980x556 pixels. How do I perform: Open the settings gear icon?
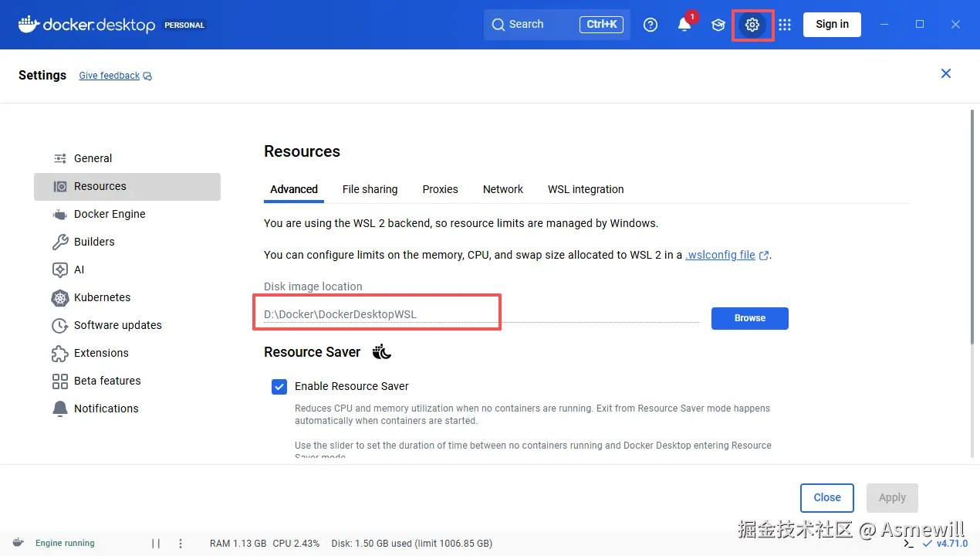coord(752,25)
